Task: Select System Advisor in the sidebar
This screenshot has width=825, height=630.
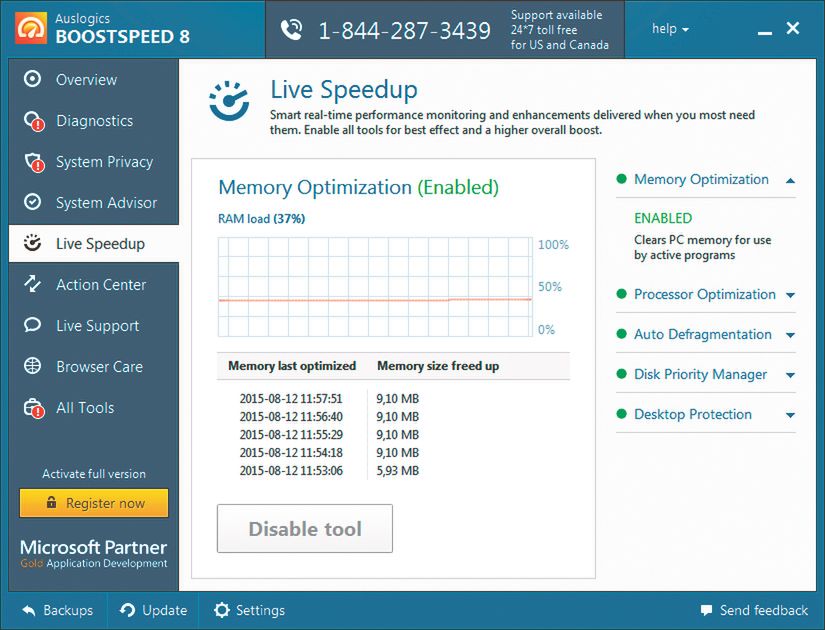Action: (94, 203)
